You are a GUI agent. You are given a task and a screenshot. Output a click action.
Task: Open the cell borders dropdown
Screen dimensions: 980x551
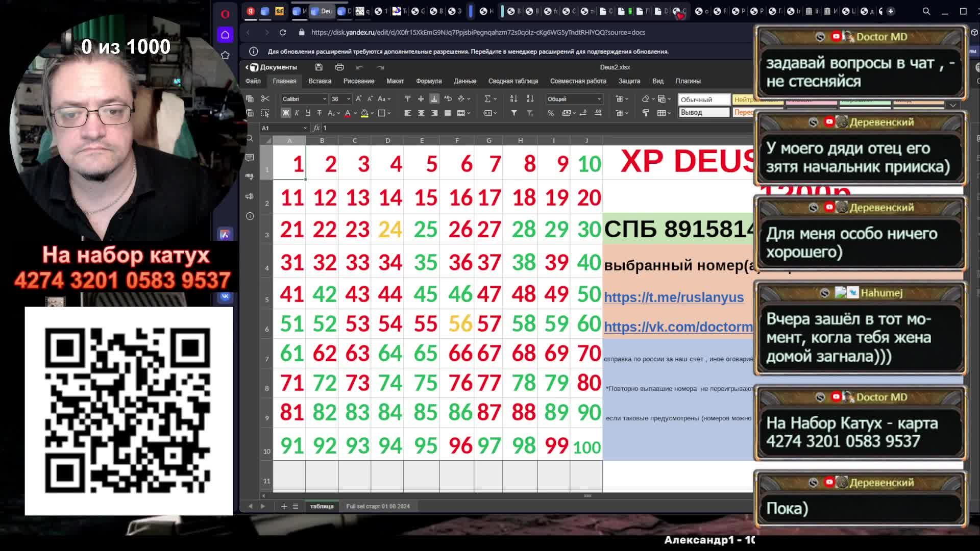(389, 113)
